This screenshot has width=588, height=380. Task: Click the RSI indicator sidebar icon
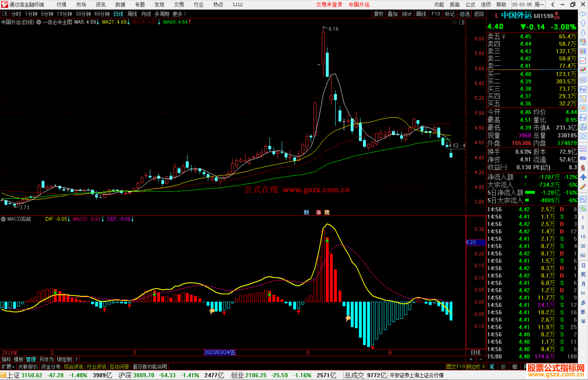tap(583, 158)
